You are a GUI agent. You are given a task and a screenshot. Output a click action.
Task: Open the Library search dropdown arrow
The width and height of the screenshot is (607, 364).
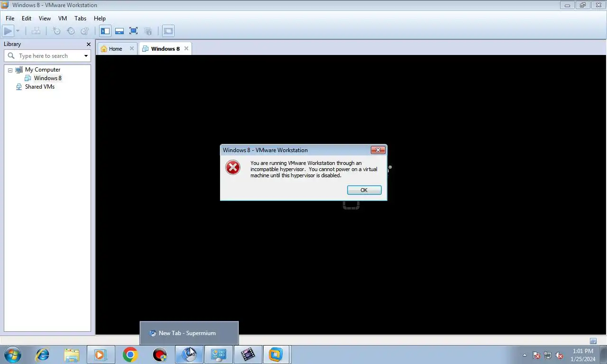[x=86, y=56]
